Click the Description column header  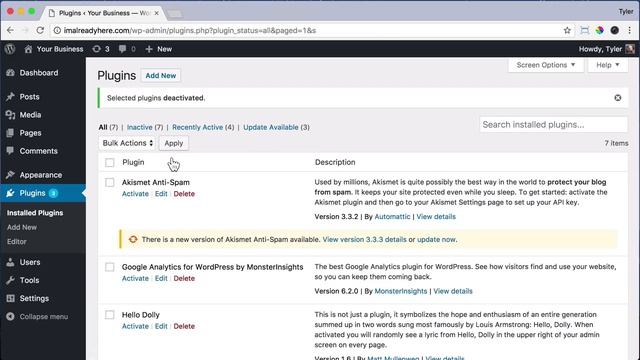click(x=335, y=162)
